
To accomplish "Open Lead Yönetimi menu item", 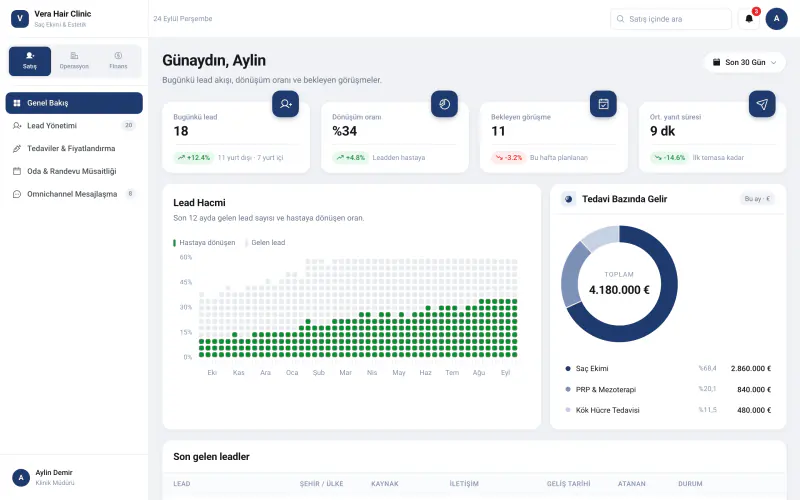I will (74, 126).
